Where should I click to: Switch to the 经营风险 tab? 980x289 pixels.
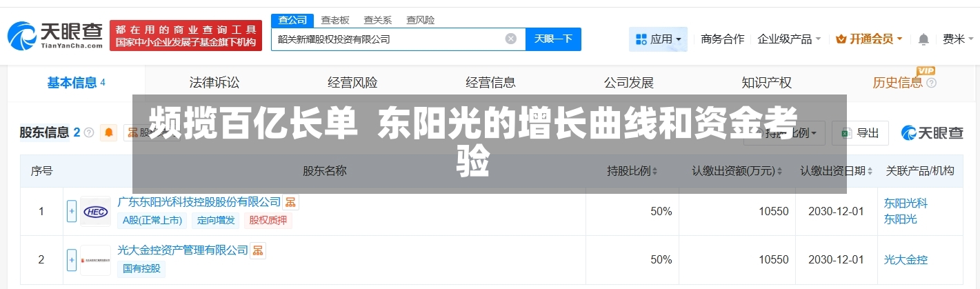(x=352, y=83)
